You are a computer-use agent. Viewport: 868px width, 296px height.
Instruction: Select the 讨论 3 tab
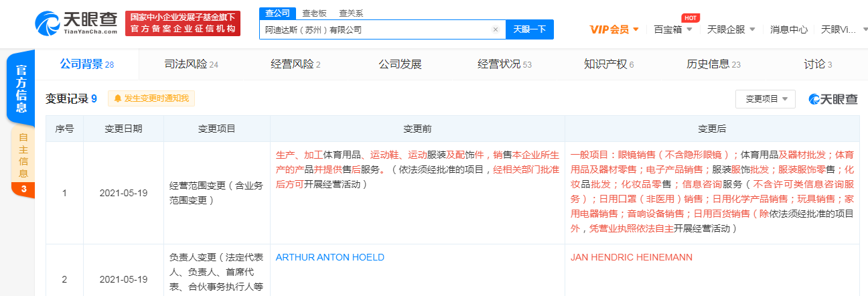click(x=818, y=64)
